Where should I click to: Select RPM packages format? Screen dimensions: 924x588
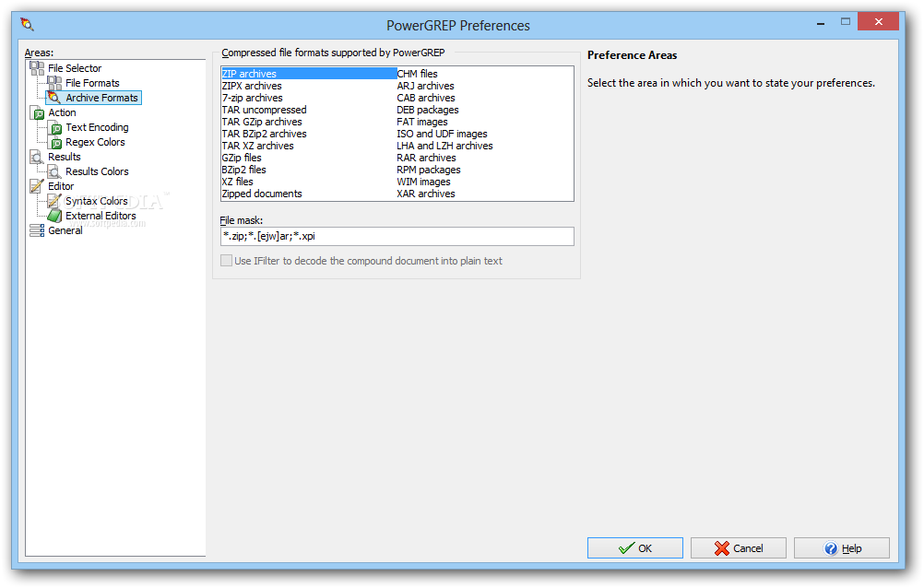(x=429, y=170)
